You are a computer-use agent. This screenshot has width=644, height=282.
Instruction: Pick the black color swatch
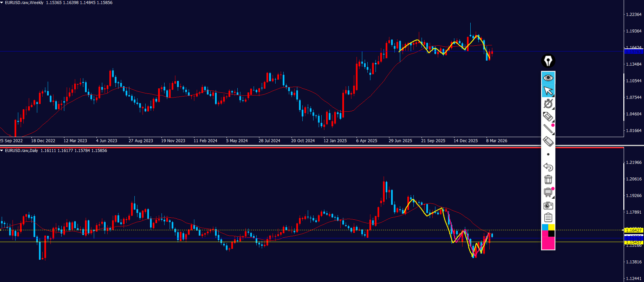click(552, 234)
